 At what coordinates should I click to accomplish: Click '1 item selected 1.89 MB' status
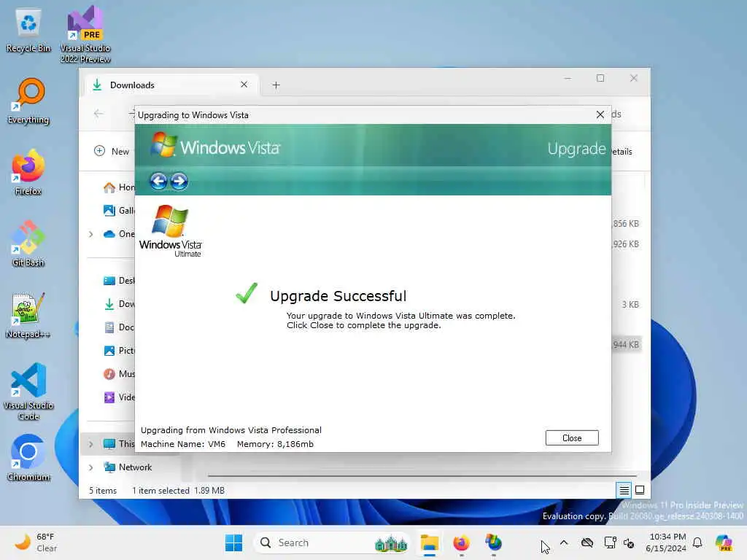click(178, 491)
